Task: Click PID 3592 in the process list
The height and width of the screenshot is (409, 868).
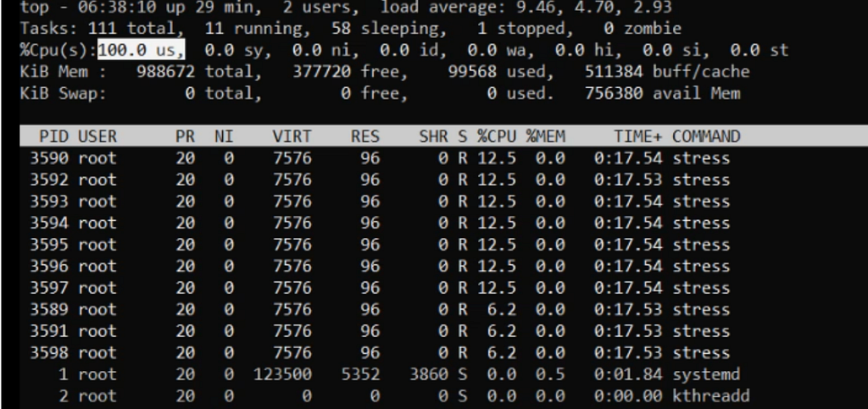Action: [x=49, y=180]
